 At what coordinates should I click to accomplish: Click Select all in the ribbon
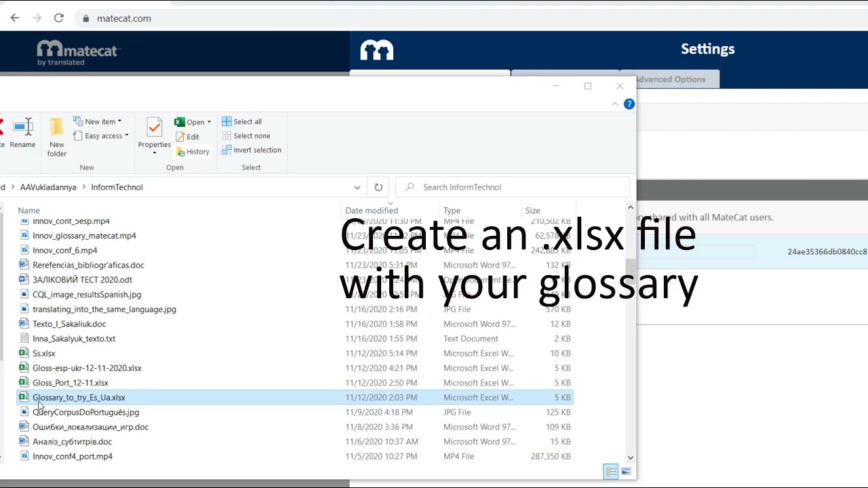[241, 121]
